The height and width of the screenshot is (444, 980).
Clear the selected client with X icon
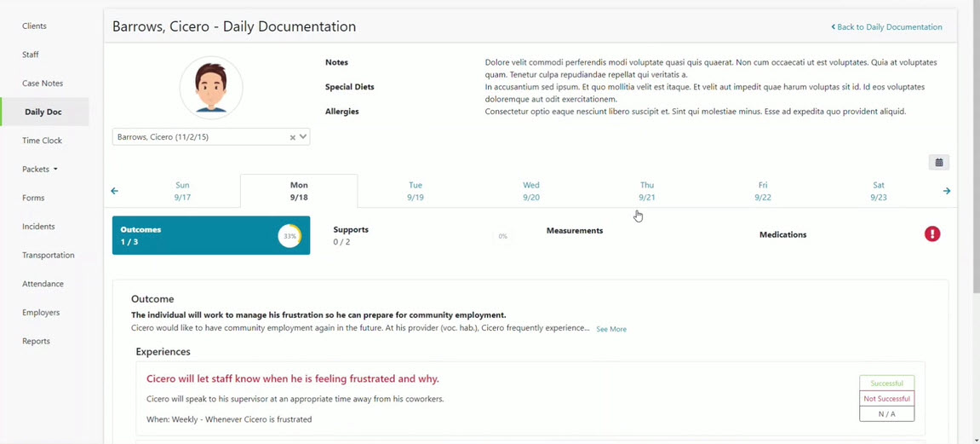(x=292, y=137)
